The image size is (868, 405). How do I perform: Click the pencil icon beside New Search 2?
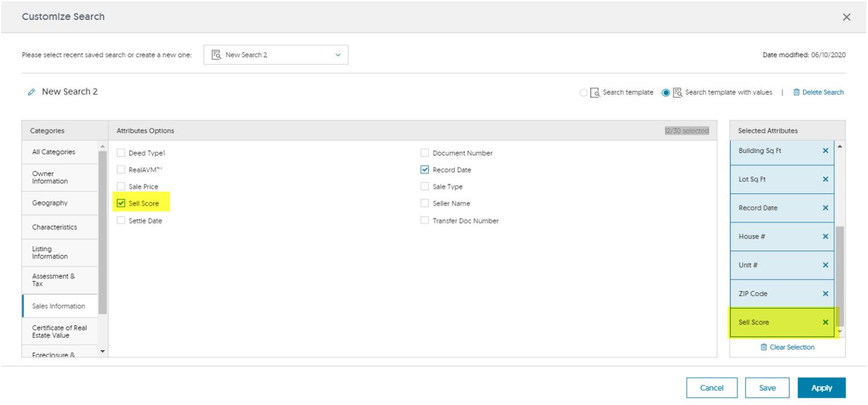31,92
